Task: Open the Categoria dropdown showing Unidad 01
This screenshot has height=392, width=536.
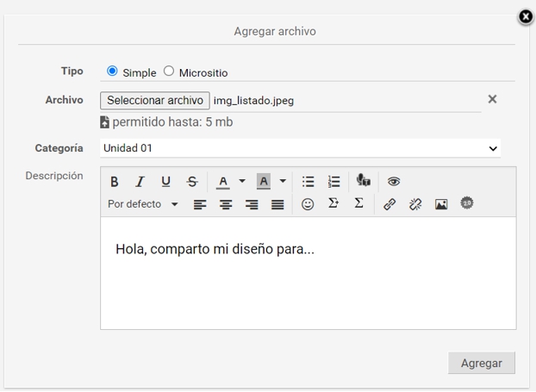Action: point(300,148)
